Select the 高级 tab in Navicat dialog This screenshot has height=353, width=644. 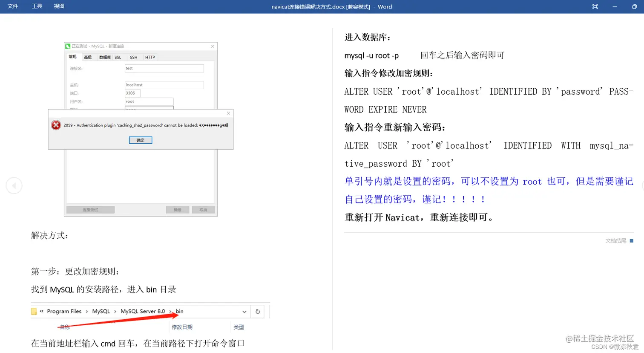(88, 57)
